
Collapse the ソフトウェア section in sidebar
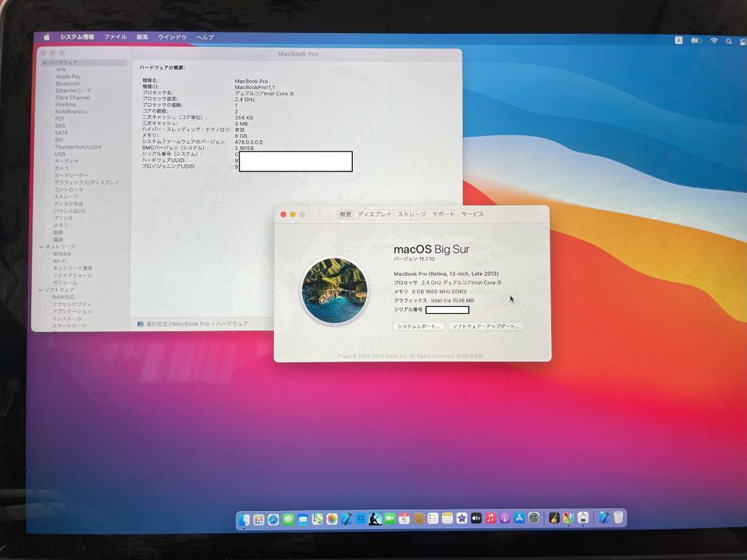click(x=41, y=290)
